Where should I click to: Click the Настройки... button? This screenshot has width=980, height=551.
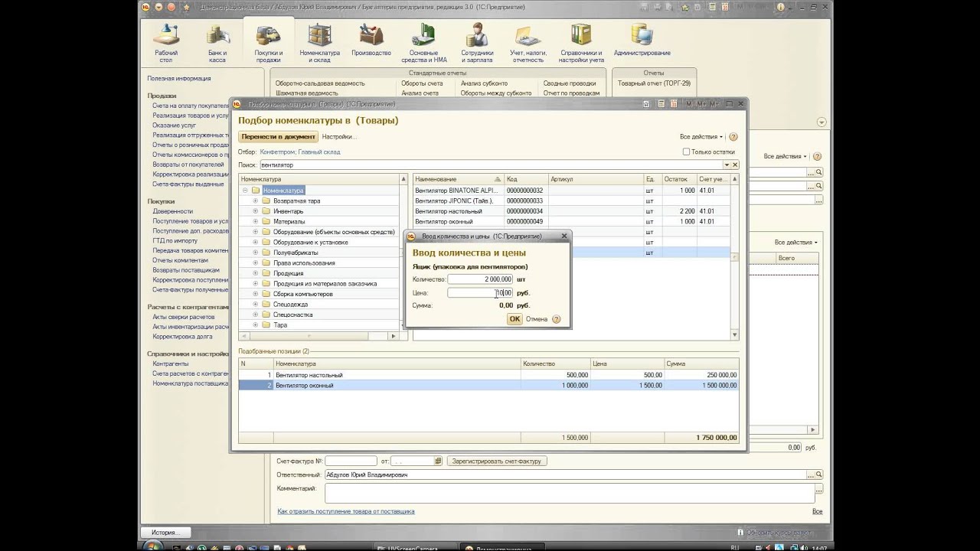coord(339,137)
